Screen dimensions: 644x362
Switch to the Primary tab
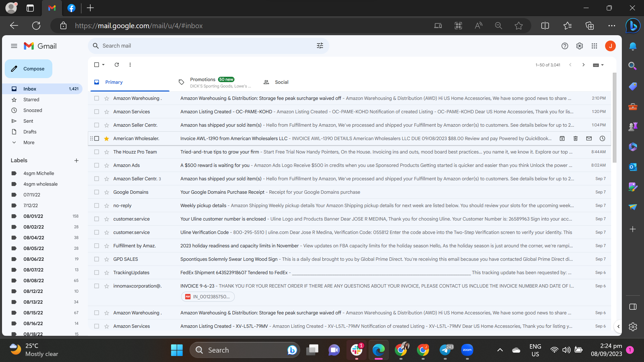(129, 82)
